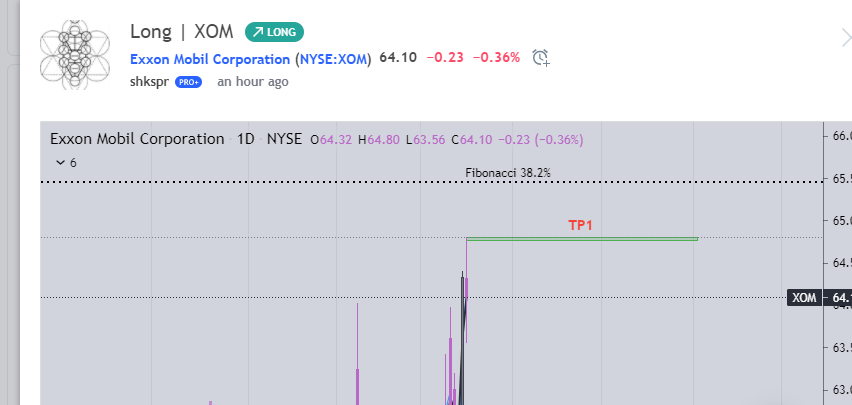Open the Exxon Mobil Corporation link
Image resolution: width=852 pixels, height=405 pixels.
(210, 59)
